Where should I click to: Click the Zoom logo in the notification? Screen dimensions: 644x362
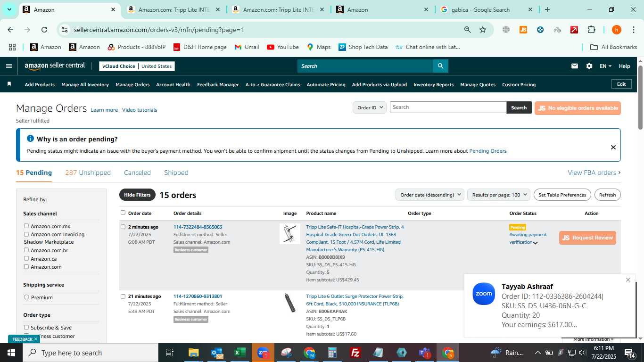click(x=484, y=294)
